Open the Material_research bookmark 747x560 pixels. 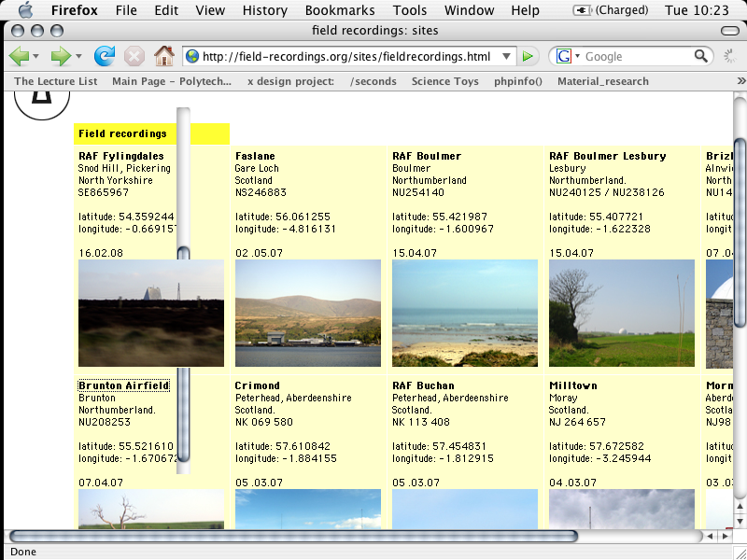tap(603, 81)
